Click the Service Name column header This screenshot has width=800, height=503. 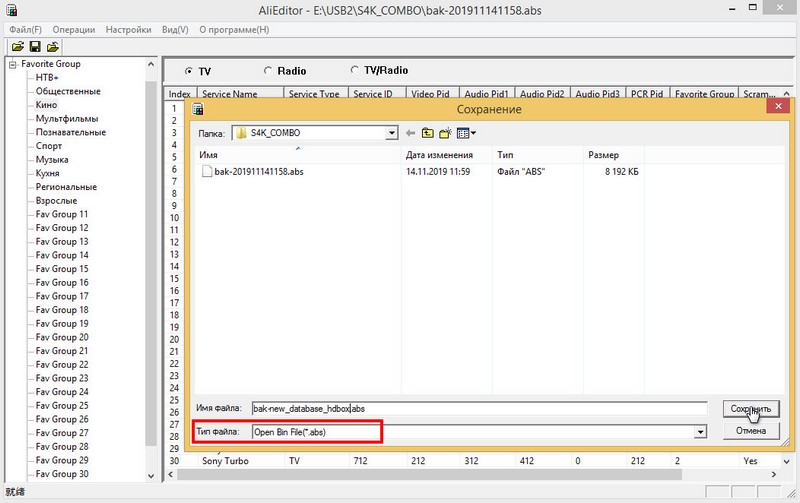coord(240,94)
